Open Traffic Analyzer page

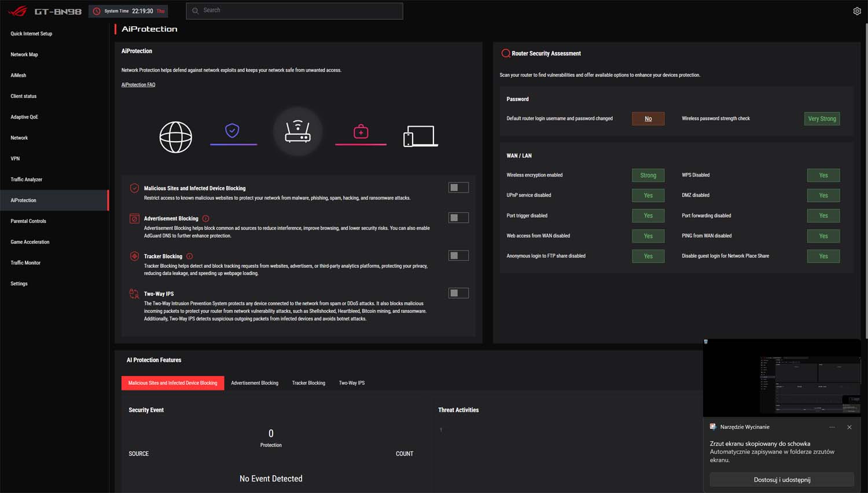54,179
